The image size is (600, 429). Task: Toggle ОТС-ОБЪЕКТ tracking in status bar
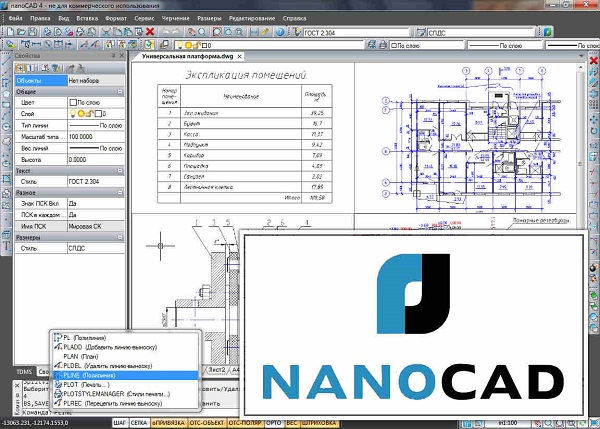(x=207, y=423)
